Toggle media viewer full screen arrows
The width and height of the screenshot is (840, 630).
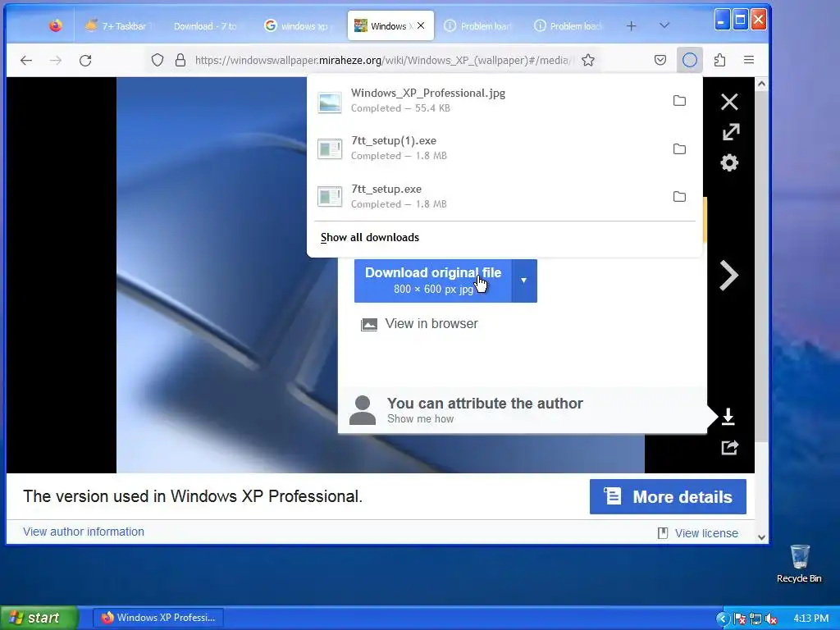point(730,132)
